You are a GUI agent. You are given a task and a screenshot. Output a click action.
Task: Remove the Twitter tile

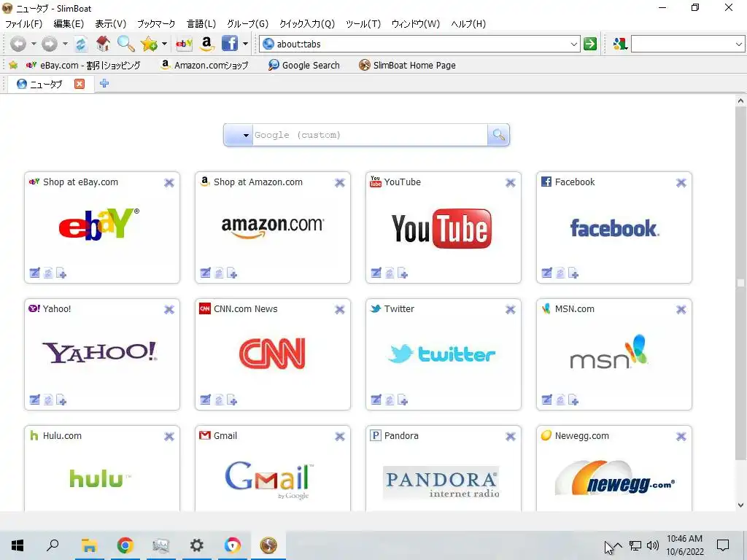510,309
